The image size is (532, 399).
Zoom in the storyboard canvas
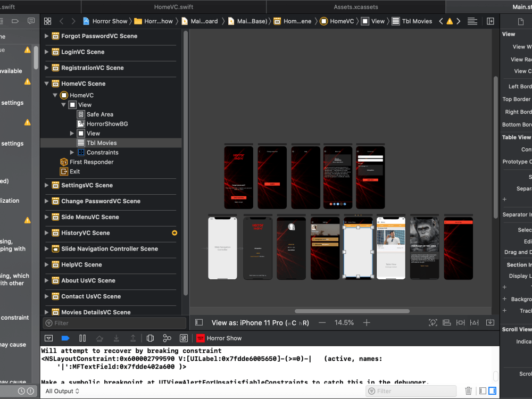point(367,323)
